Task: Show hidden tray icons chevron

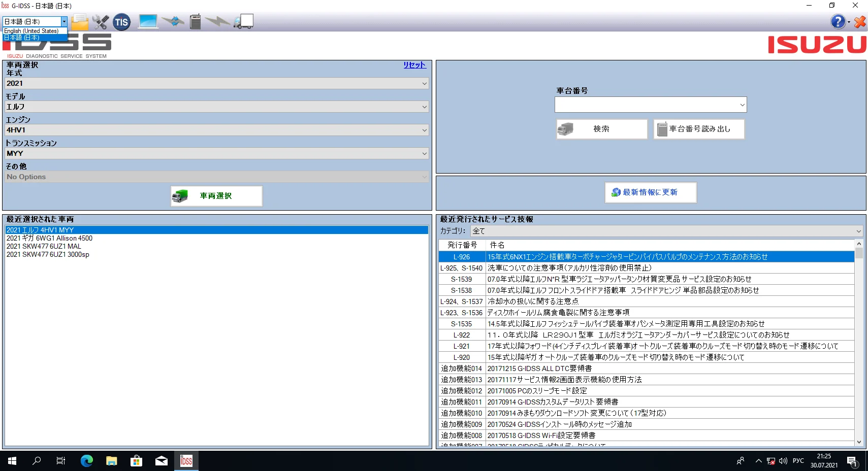Action: (758, 461)
